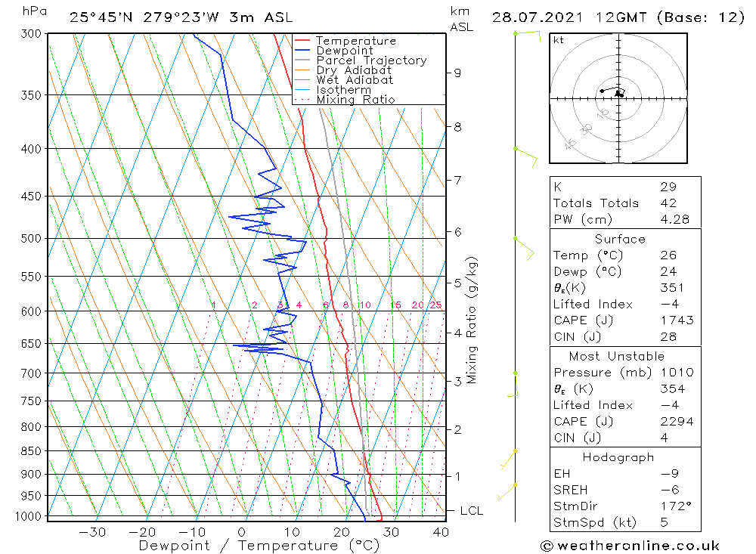The height and width of the screenshot is (554, 756).
Task: Click the red Temperature line sample in legend
Action: click(304, 41)
